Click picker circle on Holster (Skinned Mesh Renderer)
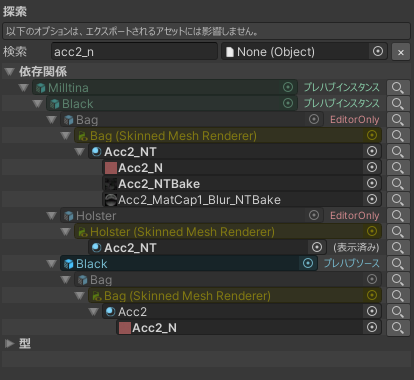414x380 pixels. click(x=372, y=231)
